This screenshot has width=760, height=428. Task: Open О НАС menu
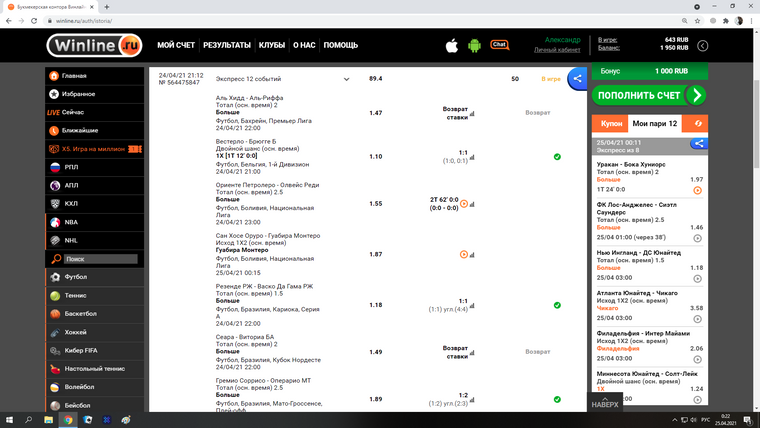point(304,45)
